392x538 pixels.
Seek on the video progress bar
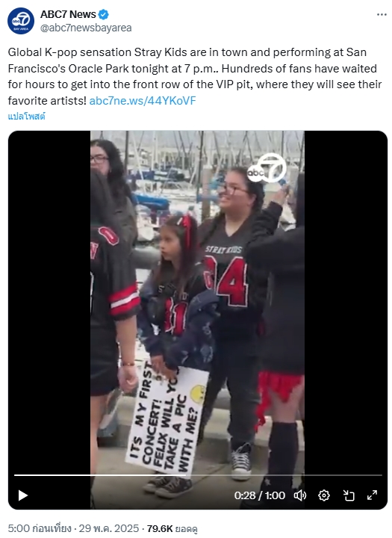pyautogui.click(x=198, y=475)
